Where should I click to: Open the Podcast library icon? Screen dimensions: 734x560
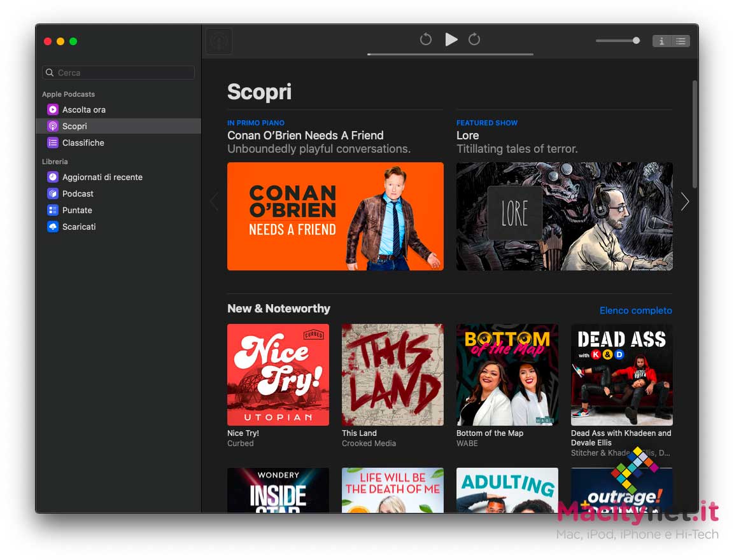coord(53,193)
